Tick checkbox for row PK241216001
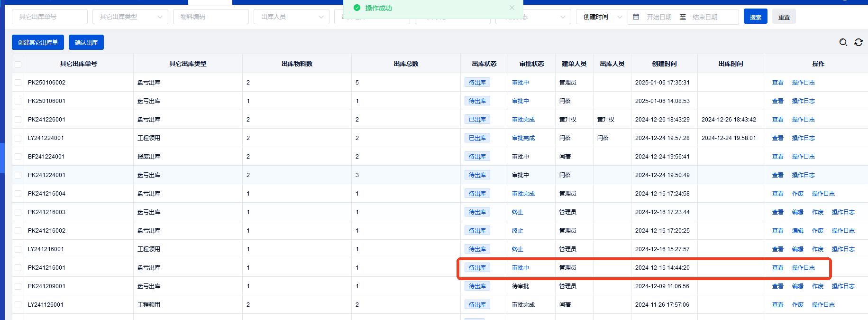The height and width of the screenshot is (320, 868). pos(18,268)
